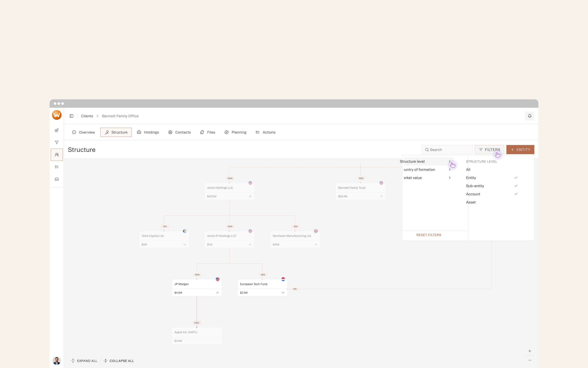Click the Tetra Capital Ltd. name

pyautogui.click(x=153, y=236)
